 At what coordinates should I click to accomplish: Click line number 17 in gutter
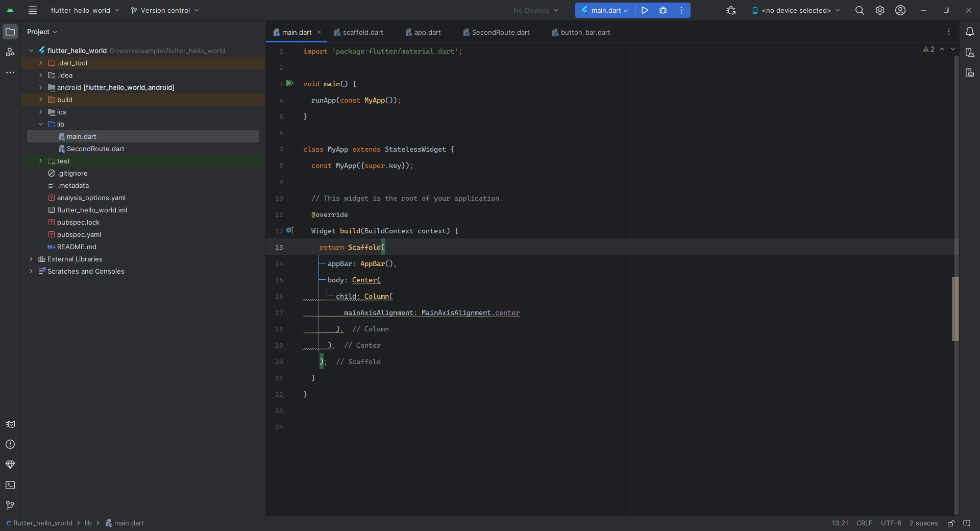[279, 312]
